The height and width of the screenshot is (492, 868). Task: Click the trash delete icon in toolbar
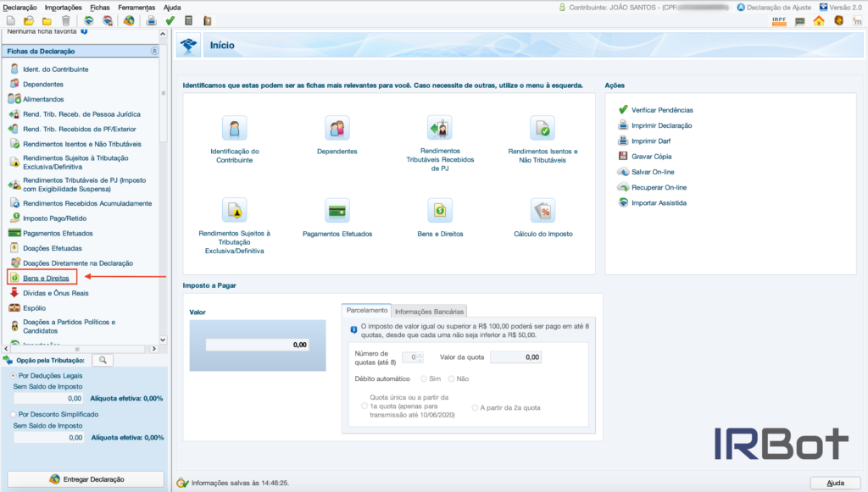65,20
